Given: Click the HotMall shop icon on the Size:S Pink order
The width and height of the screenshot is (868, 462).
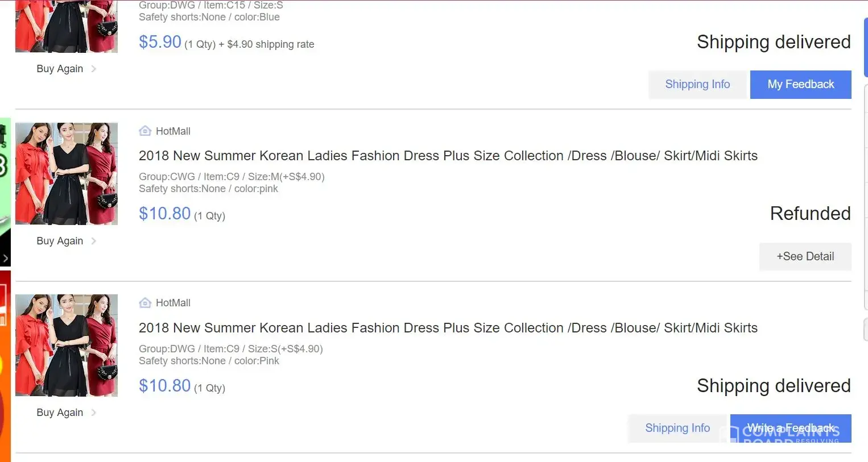Looking at the screenshot, I should pos(145,303).
